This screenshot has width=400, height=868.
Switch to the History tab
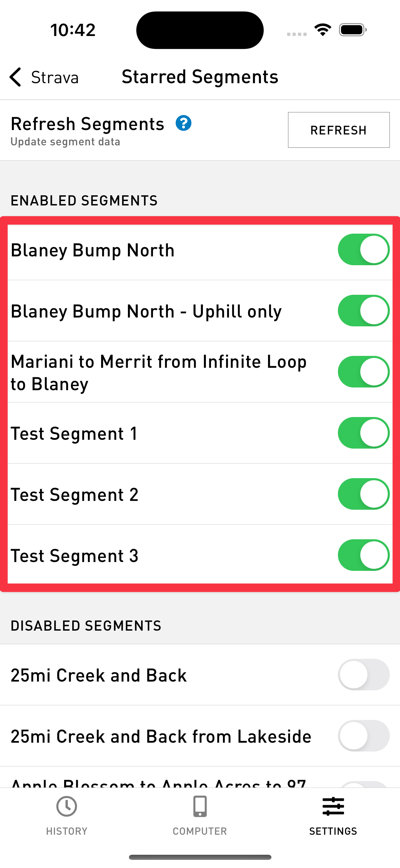[66, 815]
